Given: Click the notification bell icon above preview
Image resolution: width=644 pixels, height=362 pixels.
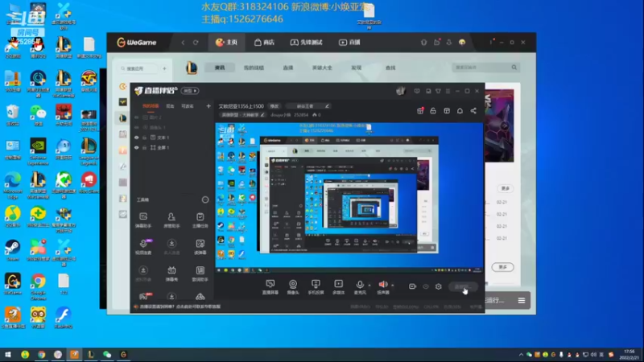Looking at the screenshot, I should [460, 111].
